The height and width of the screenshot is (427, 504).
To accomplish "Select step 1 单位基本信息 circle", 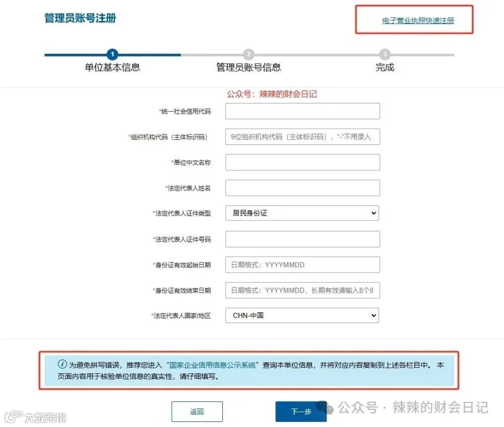I will tap(113, 54).
